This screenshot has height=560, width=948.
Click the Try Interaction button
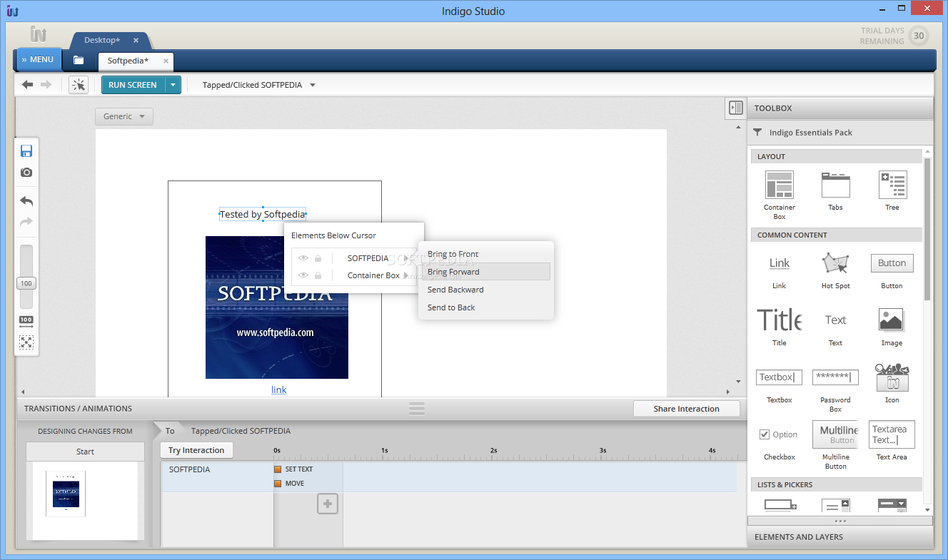[196, 450]
